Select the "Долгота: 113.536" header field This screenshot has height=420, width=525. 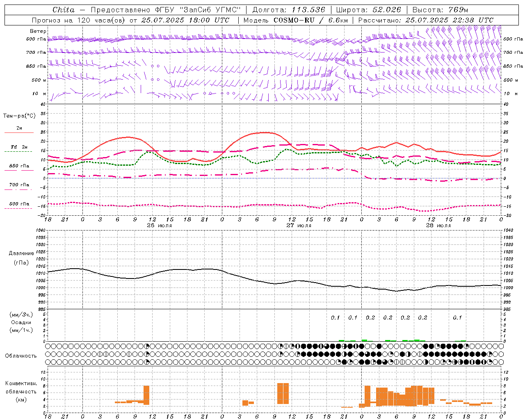point(289,10)
